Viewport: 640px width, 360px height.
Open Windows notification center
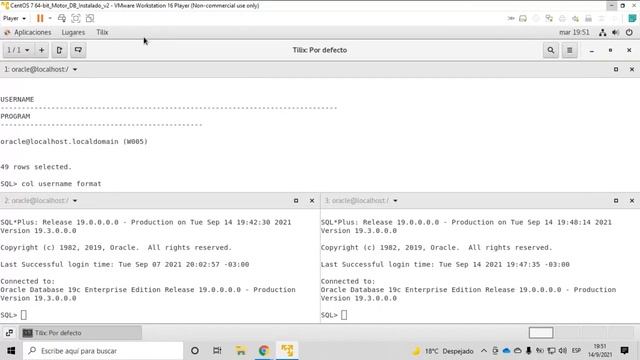point(624,351)
